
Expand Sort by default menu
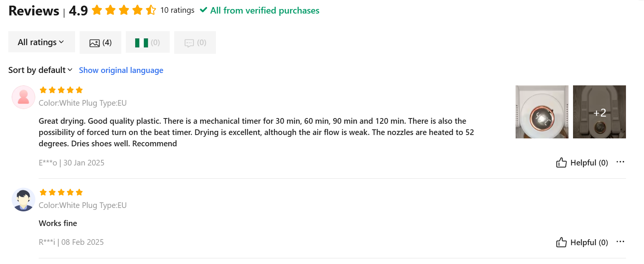40,70
